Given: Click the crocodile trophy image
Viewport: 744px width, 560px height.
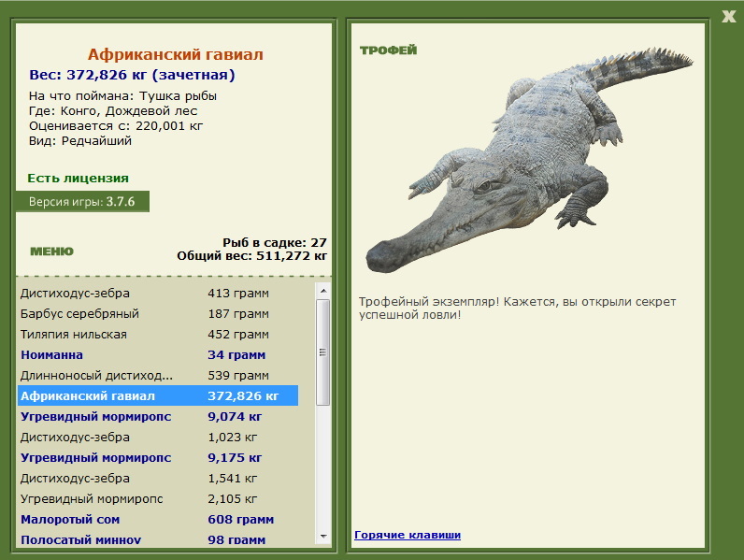Looking at the screenshot, I should click(x=529, y=159).
